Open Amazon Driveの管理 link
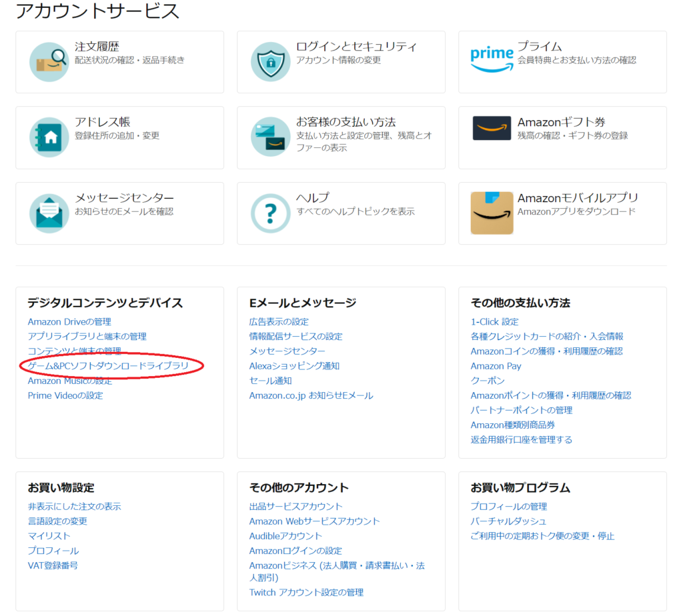The image size is (683, 616). tap(69, 322)
